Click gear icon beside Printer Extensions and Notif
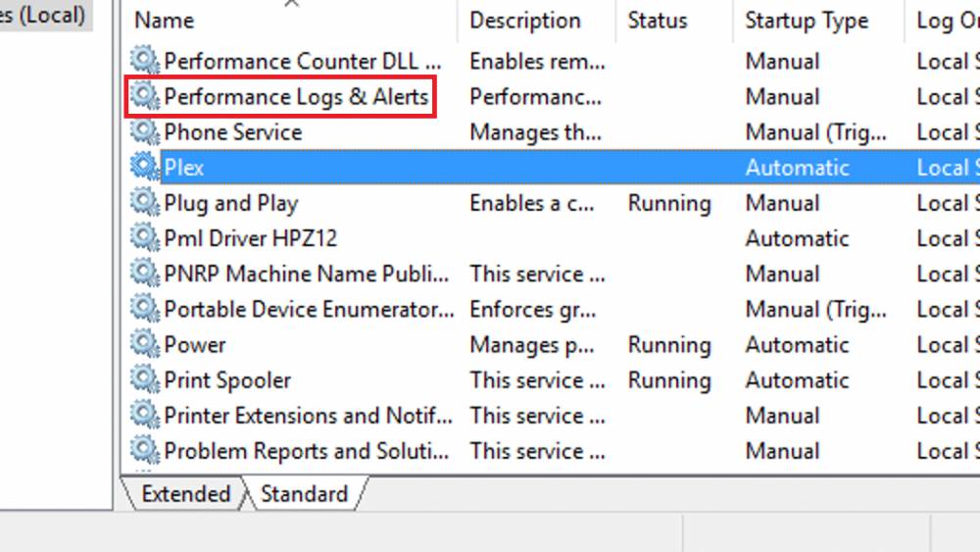The image size is (980, 552). click(x=145, y=415)
